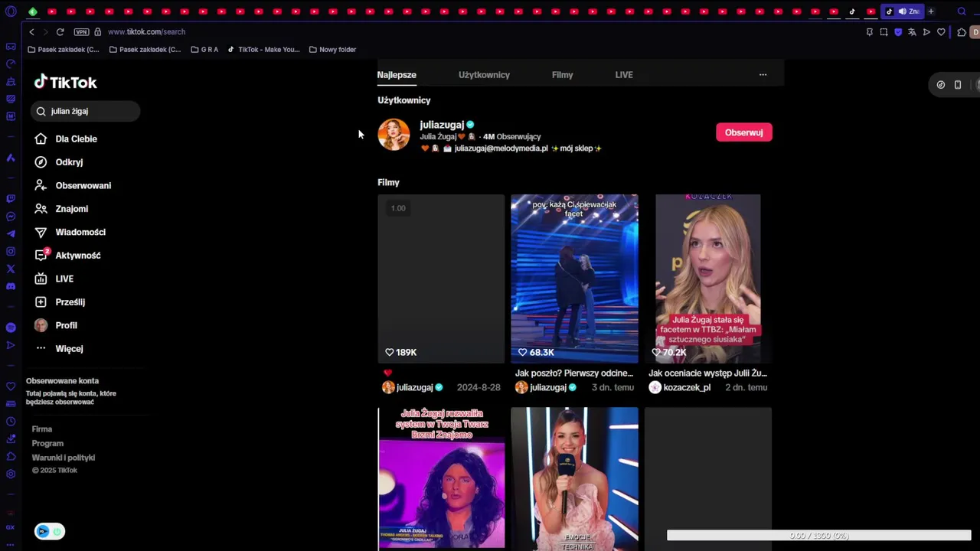
Task: Open Telegram in the Opera sidebar
Action: [x=11, y=234]
